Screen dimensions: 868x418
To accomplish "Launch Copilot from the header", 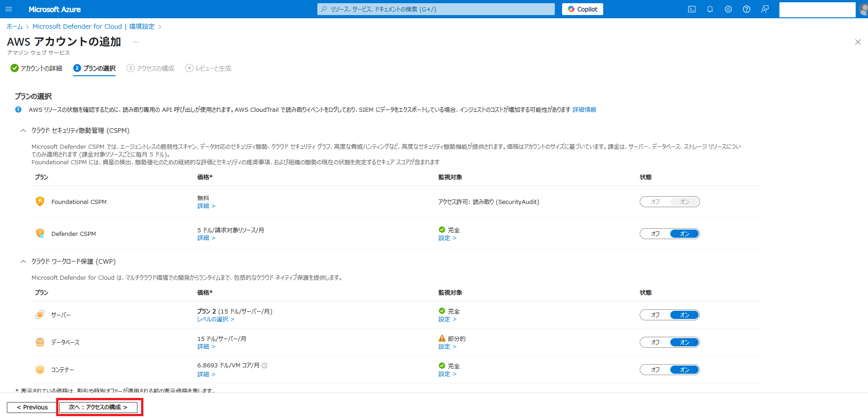I will pos(583,9).
